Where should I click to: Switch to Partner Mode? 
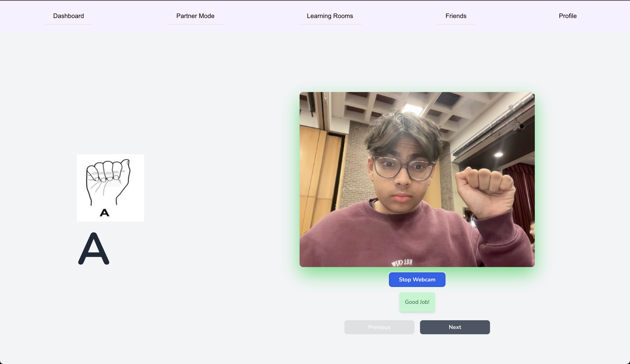pos(195,16)
